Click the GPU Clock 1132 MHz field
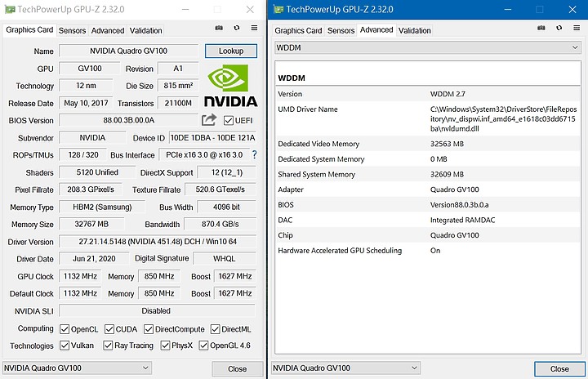 pyautogui.click(x=80, y=276)
